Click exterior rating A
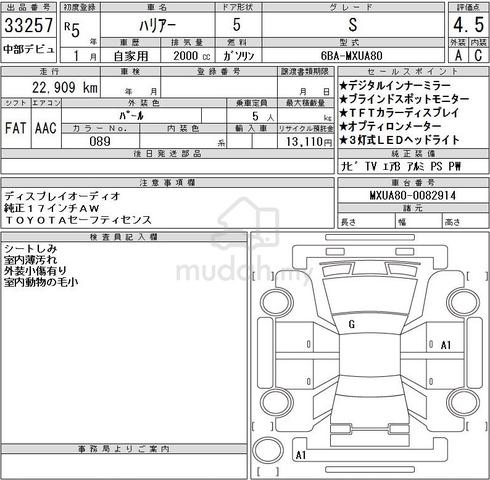The height and width of the screenshot is (480, 490). (458, 55)
